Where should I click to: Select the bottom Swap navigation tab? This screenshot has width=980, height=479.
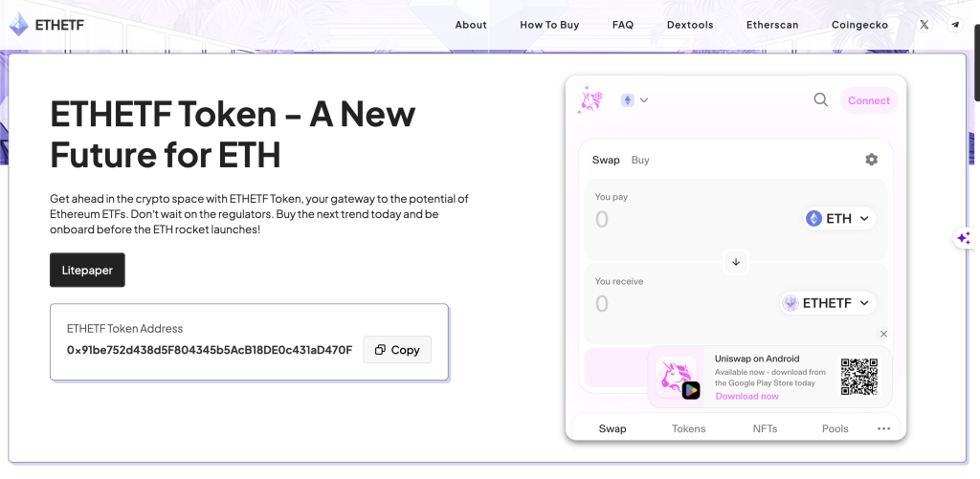(612, 428)
